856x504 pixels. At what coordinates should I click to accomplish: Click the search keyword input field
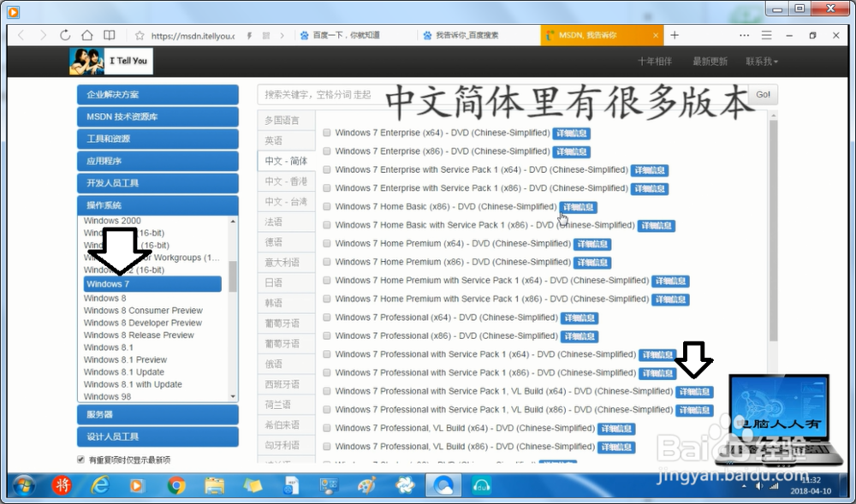point(502,94)
